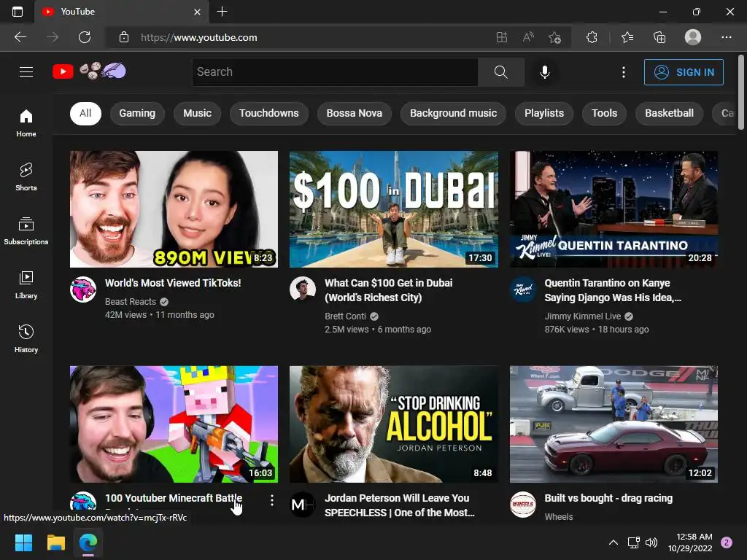Open YouTube settings three-dot menu

pos(624,72)
